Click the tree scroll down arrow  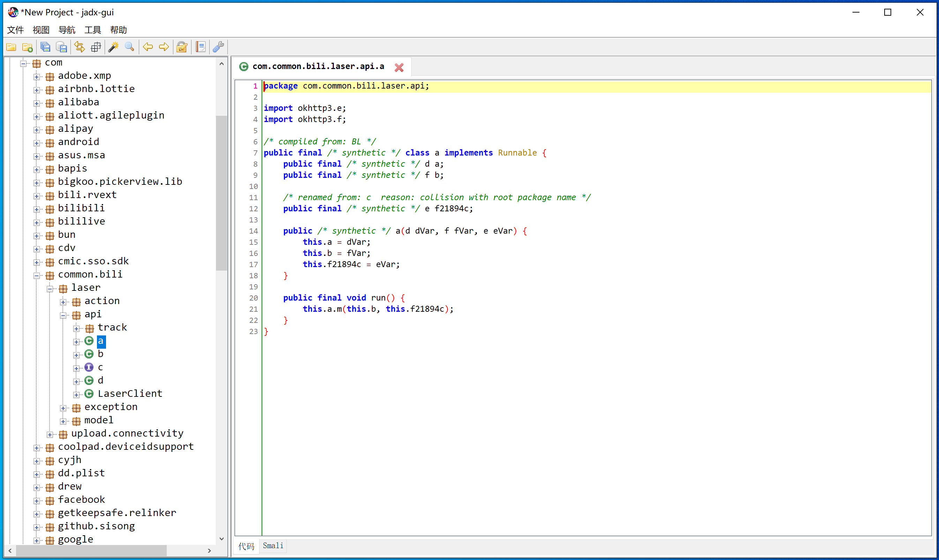221,539
